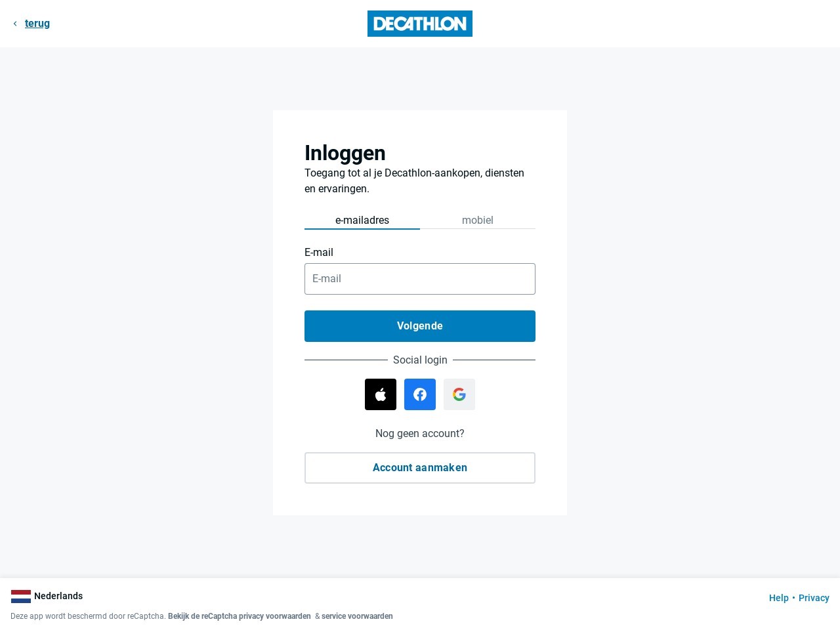Focus the E-mail input field
The width and height of the screenshot is (840, 630).
click(x=420, y=279)
